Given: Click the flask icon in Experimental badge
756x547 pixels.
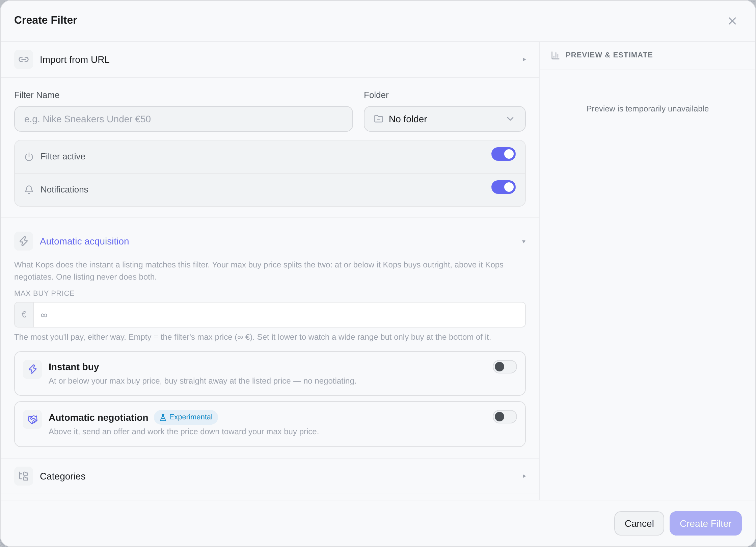Looking at the screenshot, I should click(x=163, y=418).
